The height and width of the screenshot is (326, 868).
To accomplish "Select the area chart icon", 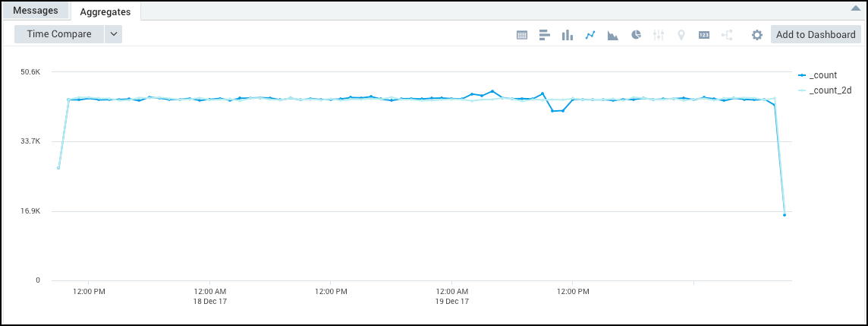I will tap(613, 35).
